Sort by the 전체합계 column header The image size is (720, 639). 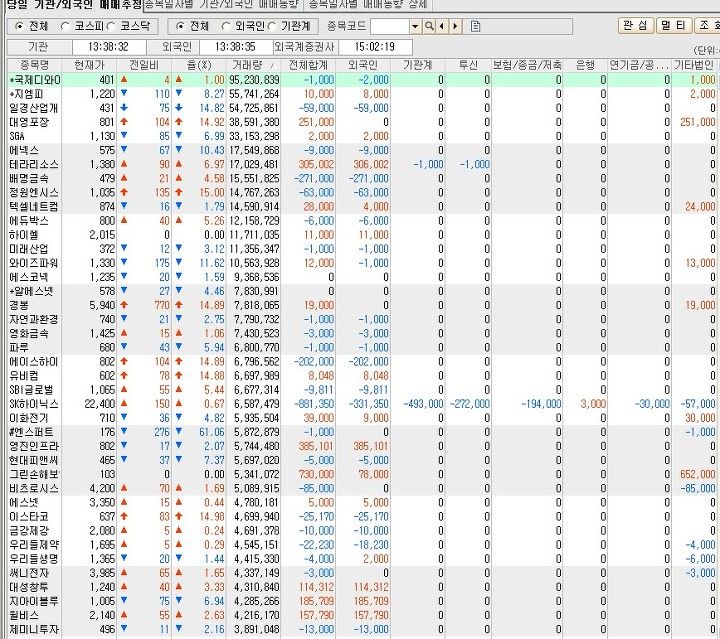point(308,65)
